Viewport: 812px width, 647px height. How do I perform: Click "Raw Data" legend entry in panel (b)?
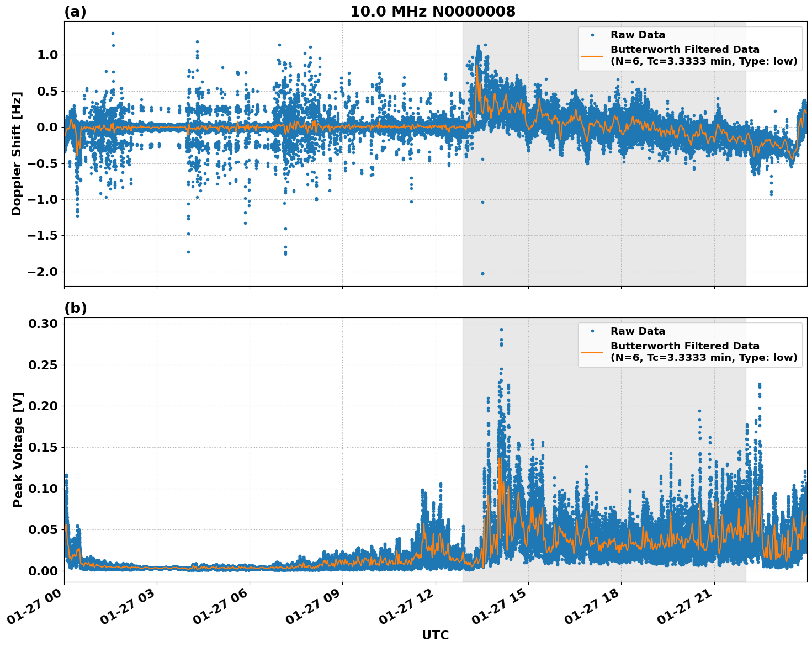[638, 331]
